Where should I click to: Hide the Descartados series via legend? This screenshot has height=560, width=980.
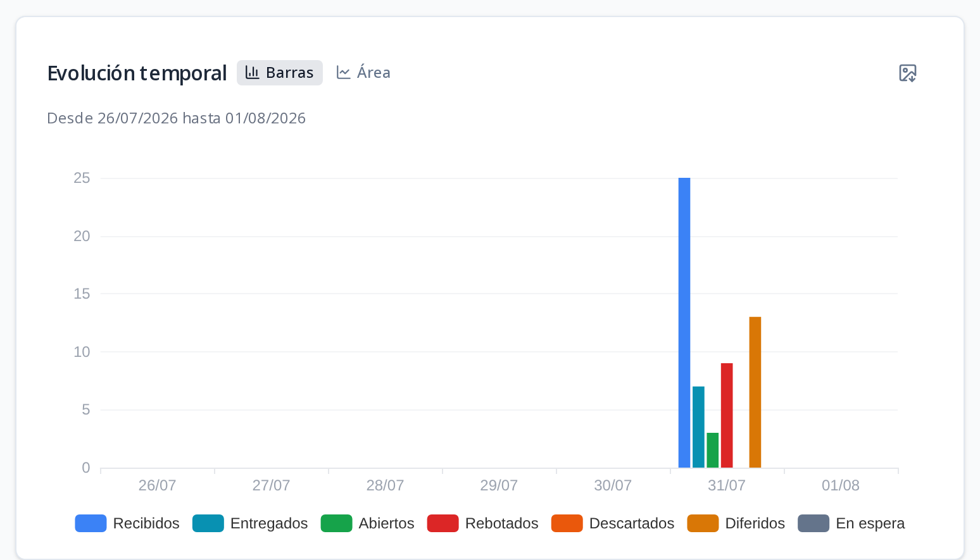coord(613,523)
